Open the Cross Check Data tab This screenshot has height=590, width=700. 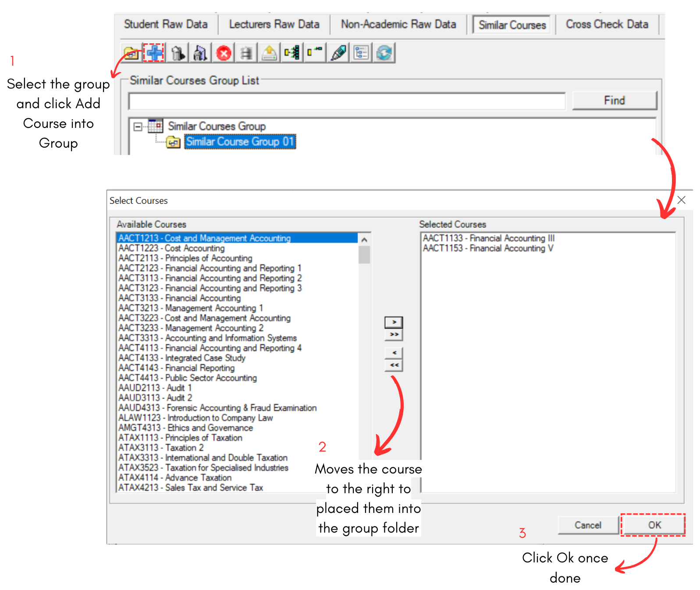[607, 24]
